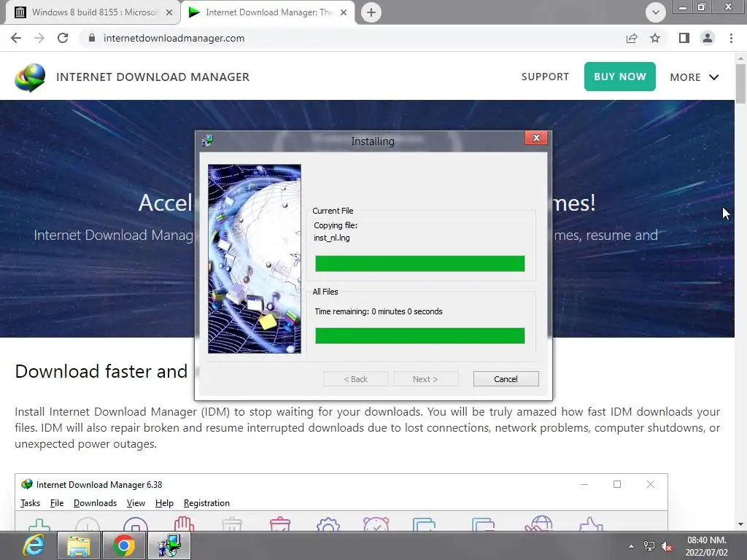
Task: Click the scrollbar down arrow
Action: click(740, 524)
